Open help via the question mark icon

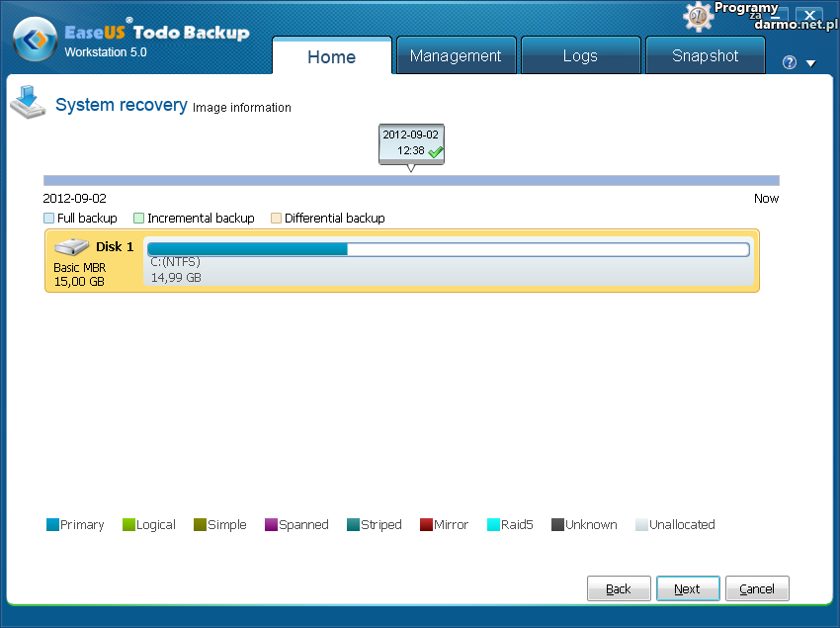(x=789, y=62)
